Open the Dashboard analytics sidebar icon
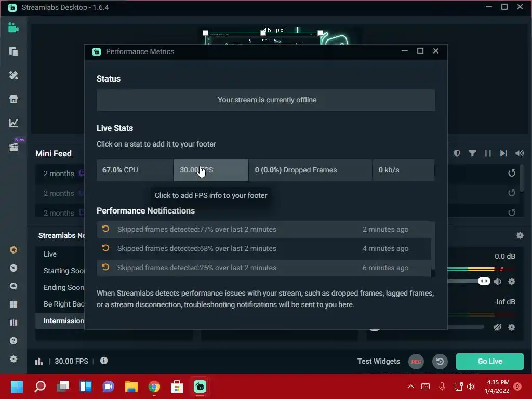 [x=13, y=123]
